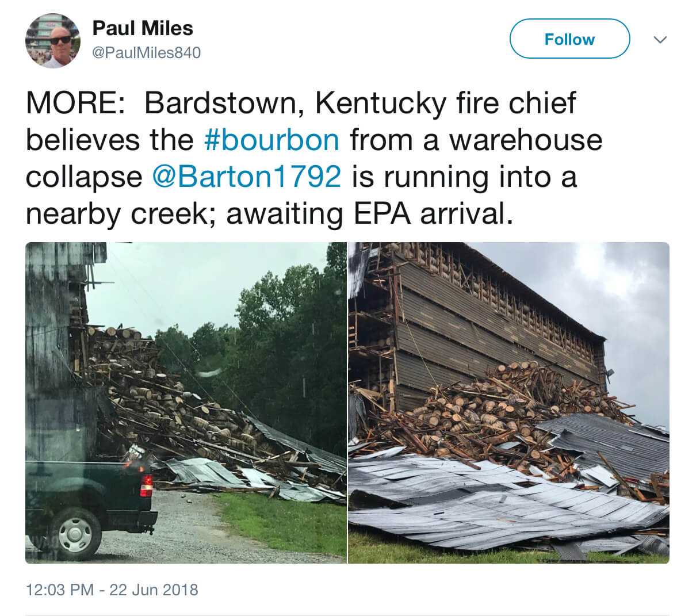Screen dimensions: 700x616
Task: Click the "MORE:" opening word of tweet
Action: coord(71,104)
